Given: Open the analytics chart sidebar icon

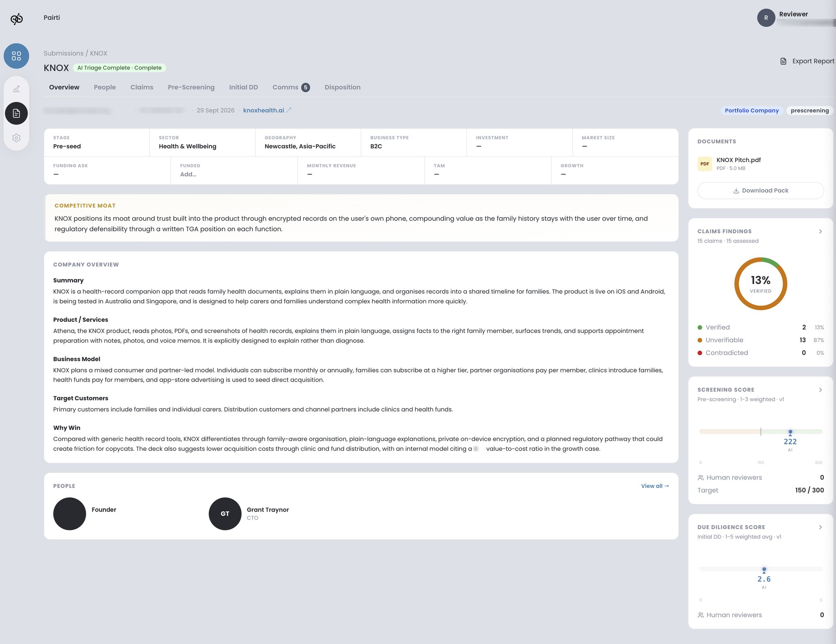Looking at the screenshot, I should coord(16,89).
